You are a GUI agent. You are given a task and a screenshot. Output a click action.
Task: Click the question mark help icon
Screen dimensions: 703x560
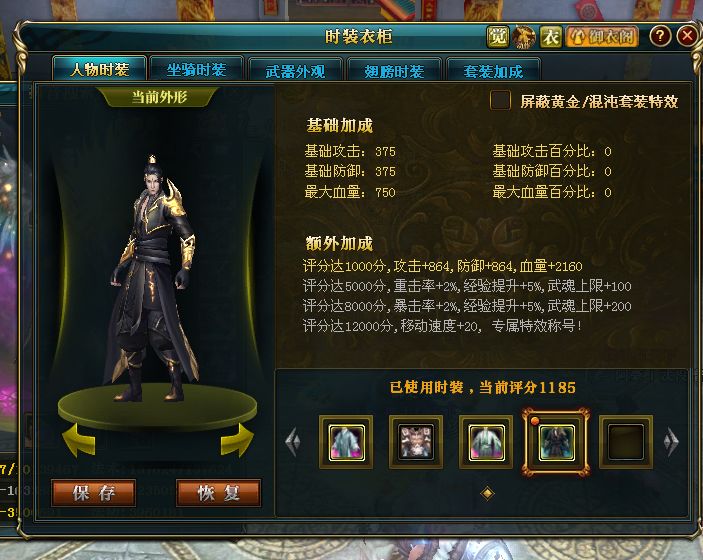click(x=660, y=36)
